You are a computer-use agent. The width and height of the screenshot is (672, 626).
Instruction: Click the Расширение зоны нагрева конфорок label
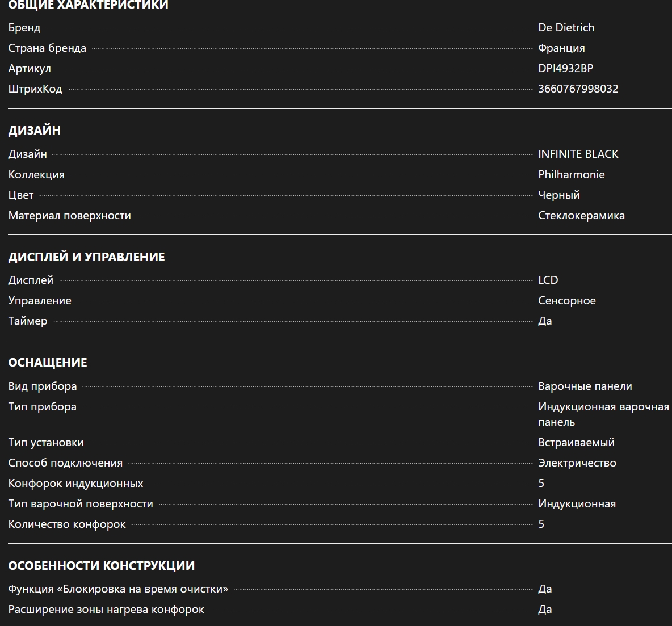coord(106,609)
